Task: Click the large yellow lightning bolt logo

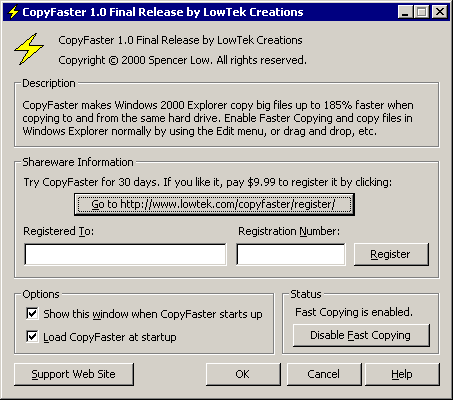Action: pos(29,49)
